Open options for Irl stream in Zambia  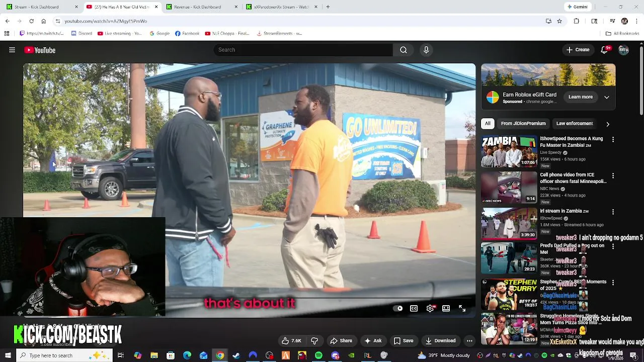click(x=613, y=212)
